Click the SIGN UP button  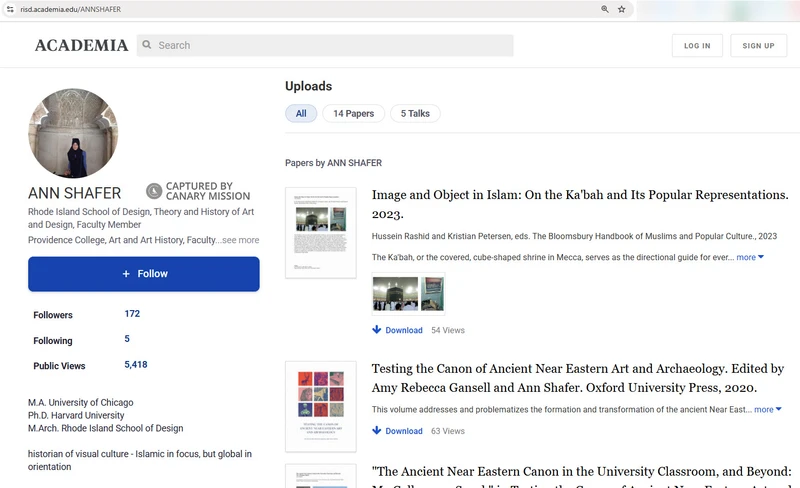[758, 45]
